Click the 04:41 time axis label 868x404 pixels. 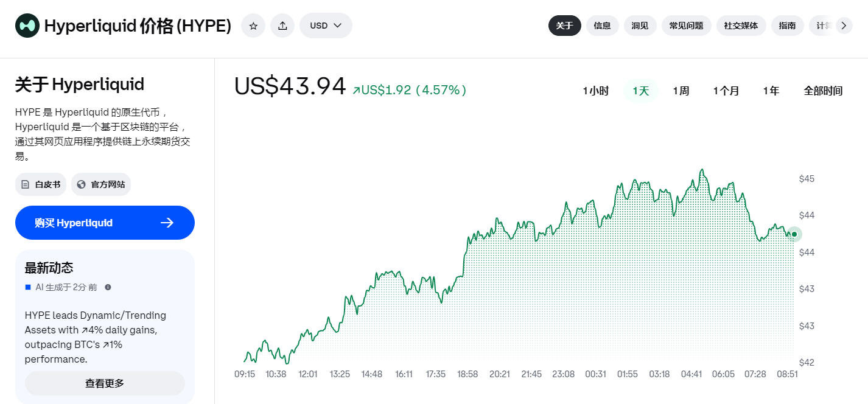pos(691,374)
